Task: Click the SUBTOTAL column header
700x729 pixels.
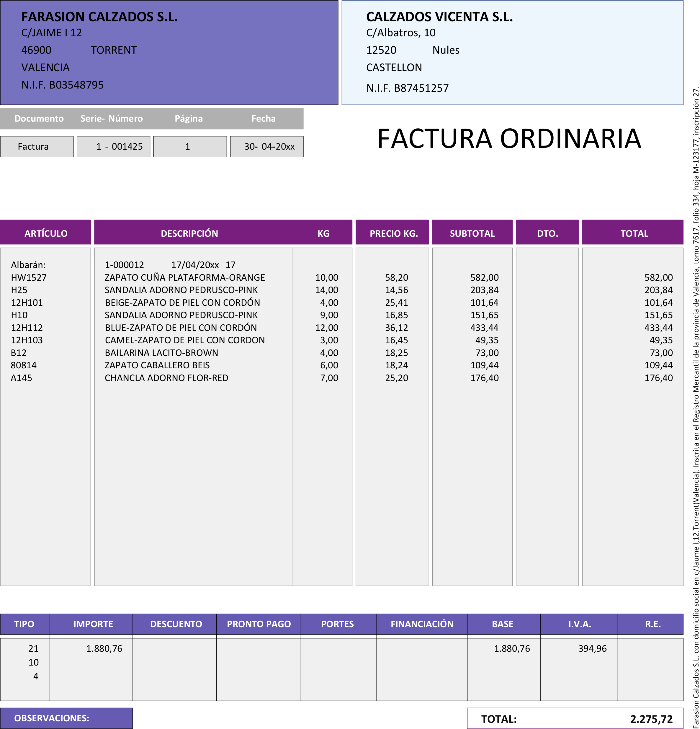Action: point(472,233)
